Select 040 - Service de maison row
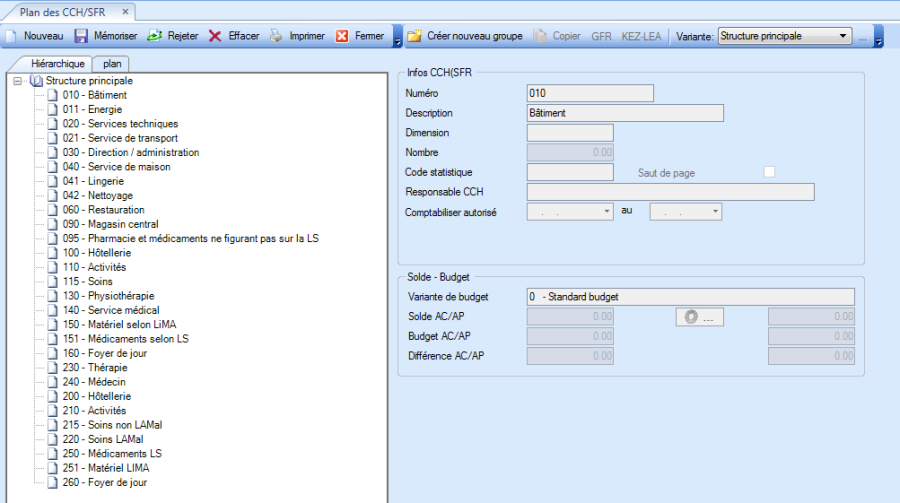 point(117,167)
